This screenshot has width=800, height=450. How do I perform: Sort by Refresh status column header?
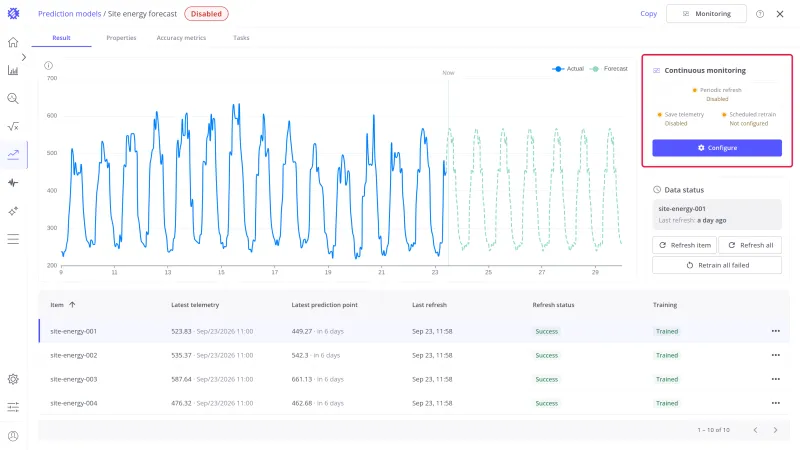553,305
